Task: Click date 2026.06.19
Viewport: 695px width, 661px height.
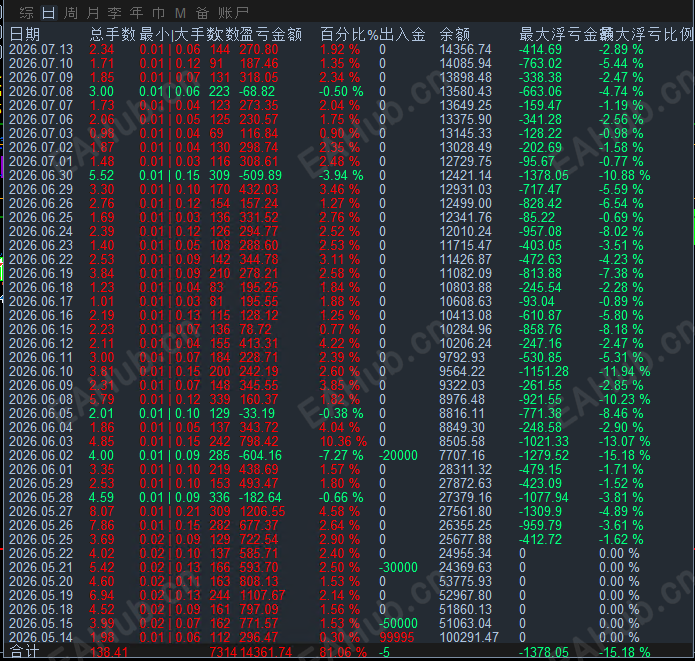Action: coord(41,273)
